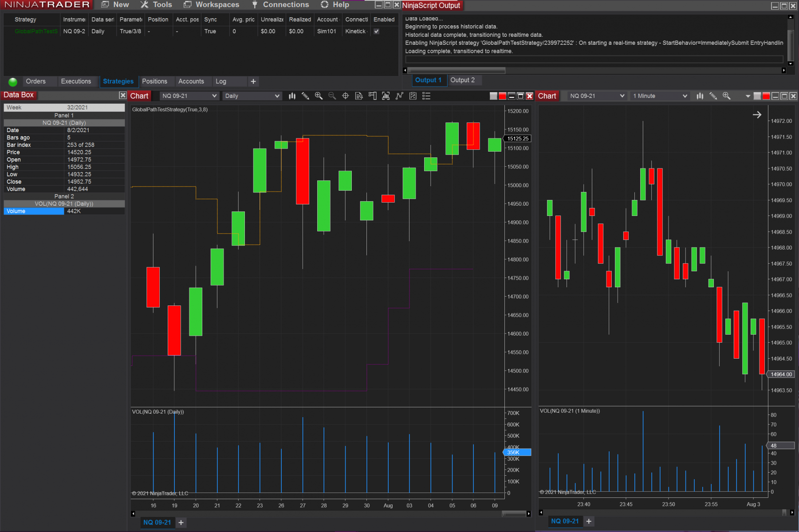Open the 1 Minute interval dropdown
Image resolution: width=799 pixels, height=532 pixels.
pyautogui.click(x=660, y=96)
